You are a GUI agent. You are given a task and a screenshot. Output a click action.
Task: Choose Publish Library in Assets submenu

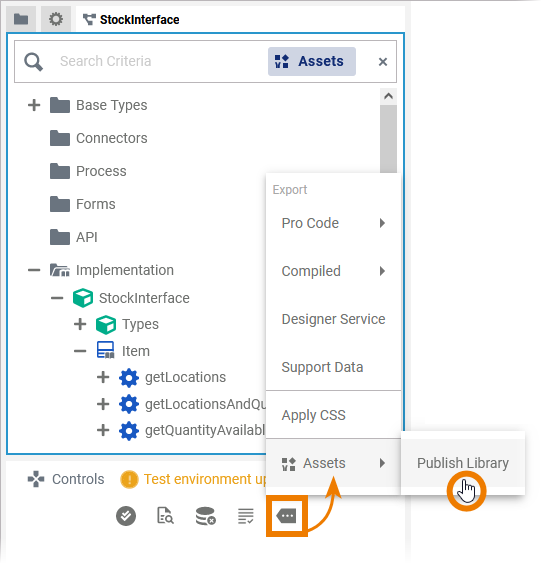click(464, 464)
